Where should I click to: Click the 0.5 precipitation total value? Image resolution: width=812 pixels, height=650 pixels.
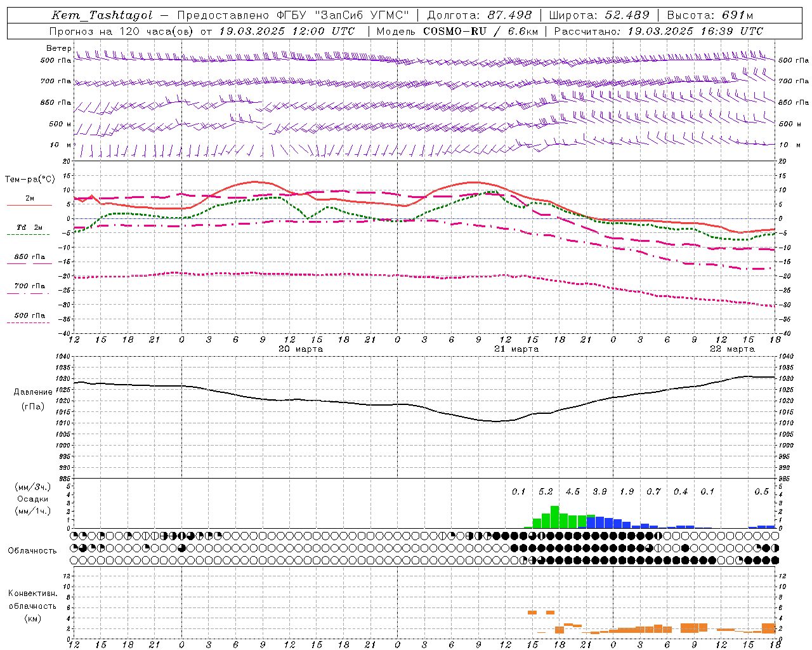point(762,492)
